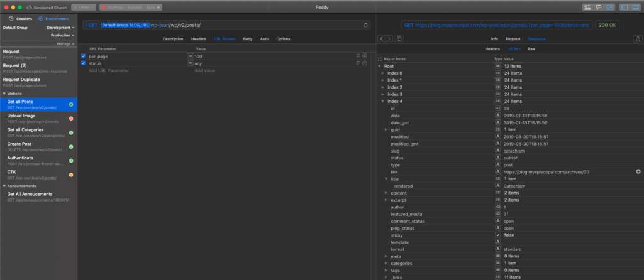Click the array type icon on Root row

tap(498, 66)
